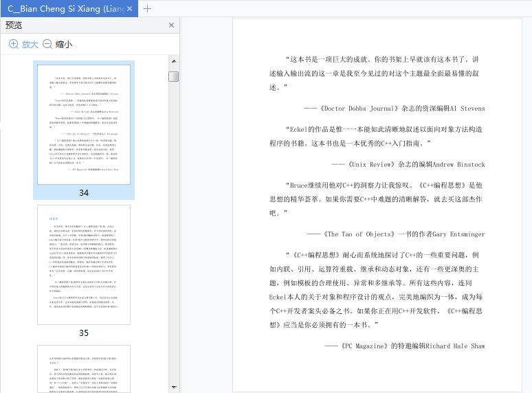The image size is (532, 393).
Task: Click the thumbnail scrollbar down arrow
Action: click(174, 387)
